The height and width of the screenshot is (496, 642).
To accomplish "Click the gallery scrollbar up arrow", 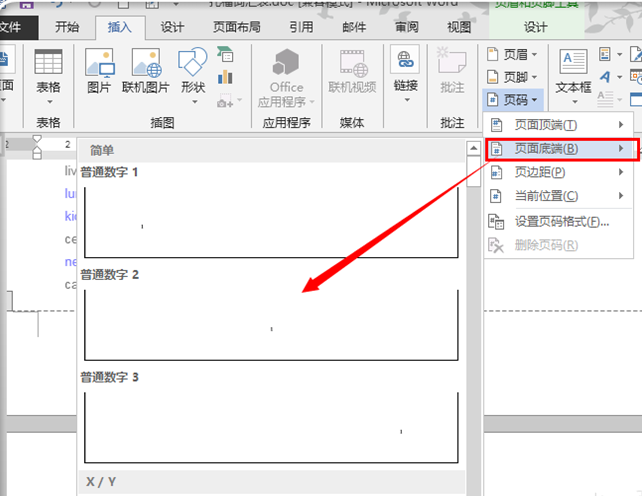I will coord(473,149).
